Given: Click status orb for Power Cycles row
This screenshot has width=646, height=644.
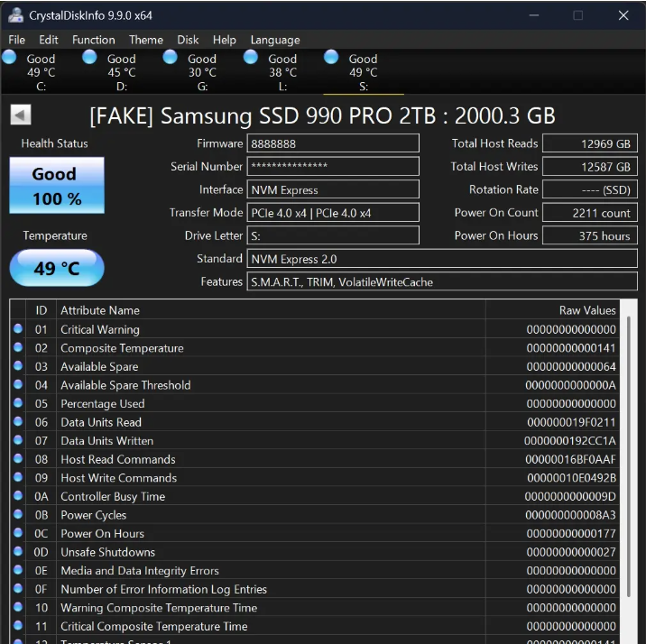Looking at the screenshot, I should click(18, 514).
